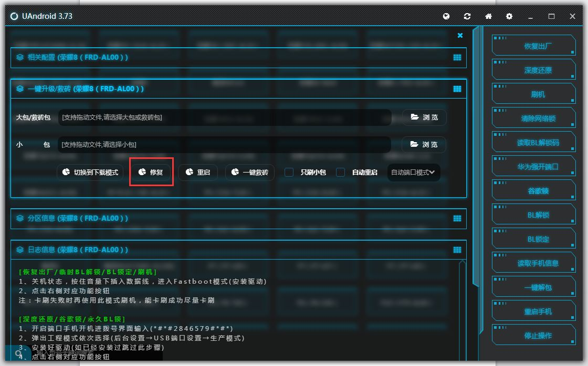Click the tall scrollbar left of sidebar buttons
588x366 pixels.
coord(476,157)
